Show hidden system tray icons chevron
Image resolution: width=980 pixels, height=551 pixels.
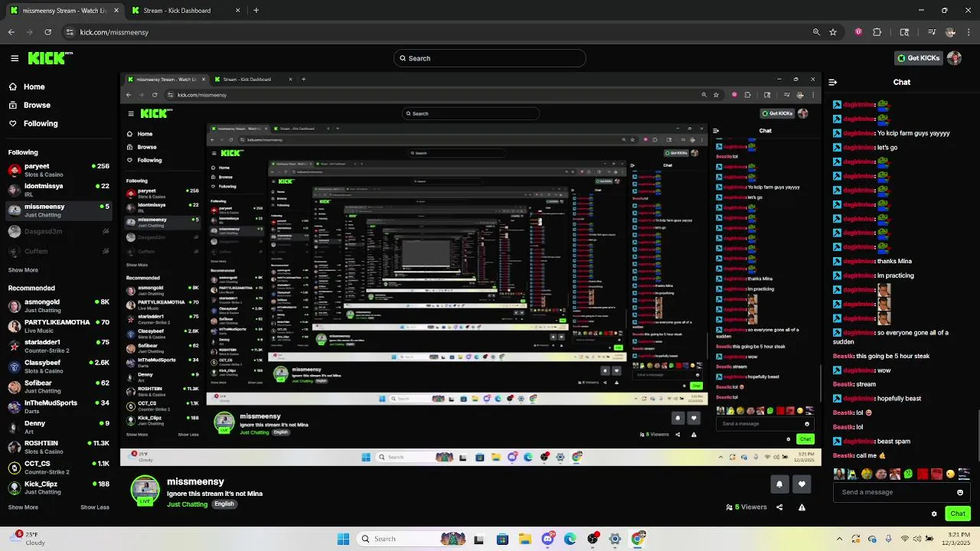839,539
